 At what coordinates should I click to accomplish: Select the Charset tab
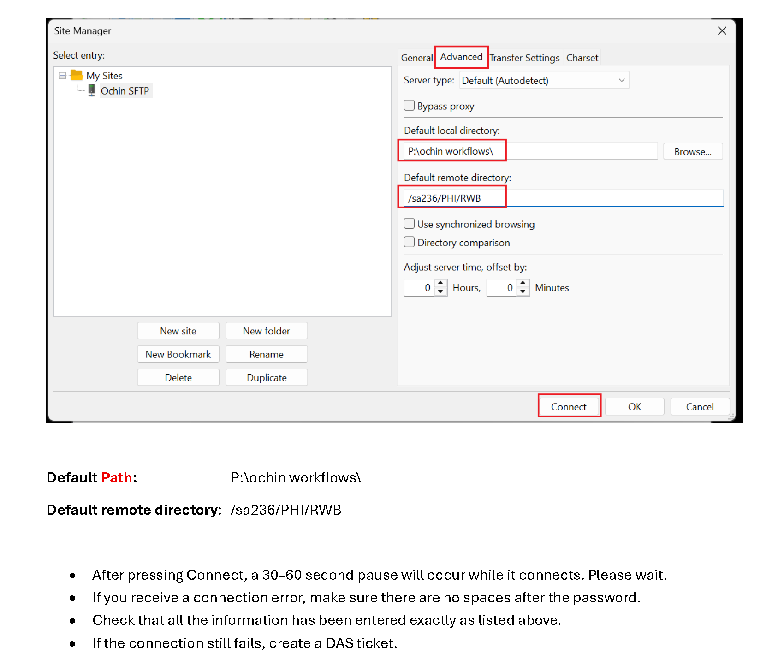pyautogui.click(x=582, y=58)
